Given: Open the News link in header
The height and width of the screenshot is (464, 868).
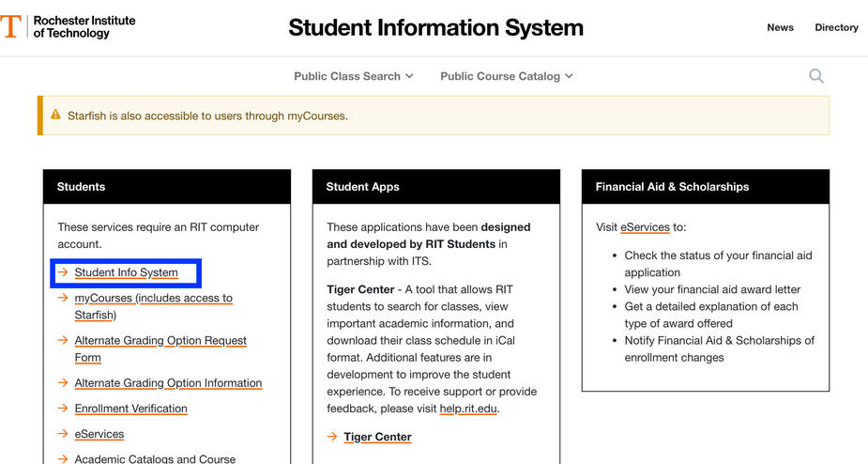Looking at the screenshot, I should pos(780,27).
